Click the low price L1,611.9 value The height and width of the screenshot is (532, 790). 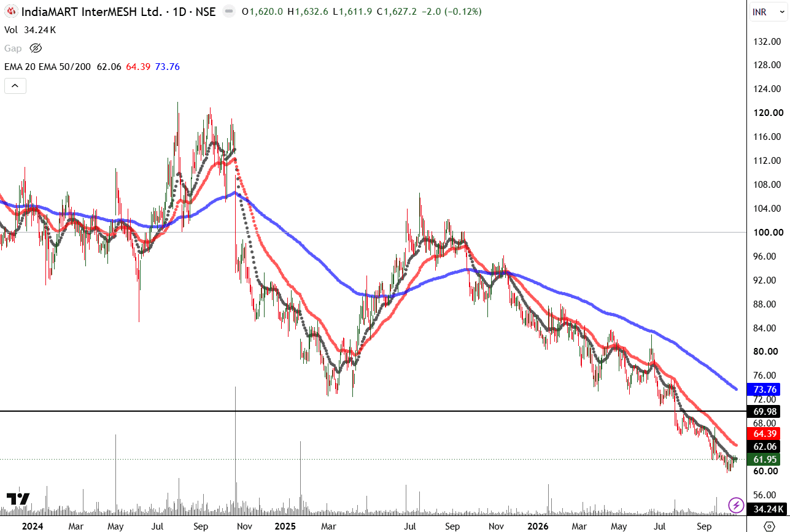352,12
